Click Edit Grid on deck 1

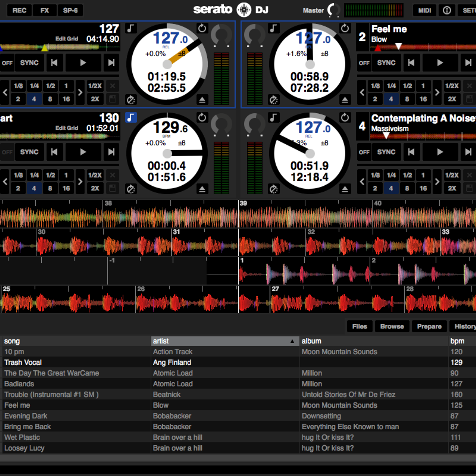coord(67,39)
